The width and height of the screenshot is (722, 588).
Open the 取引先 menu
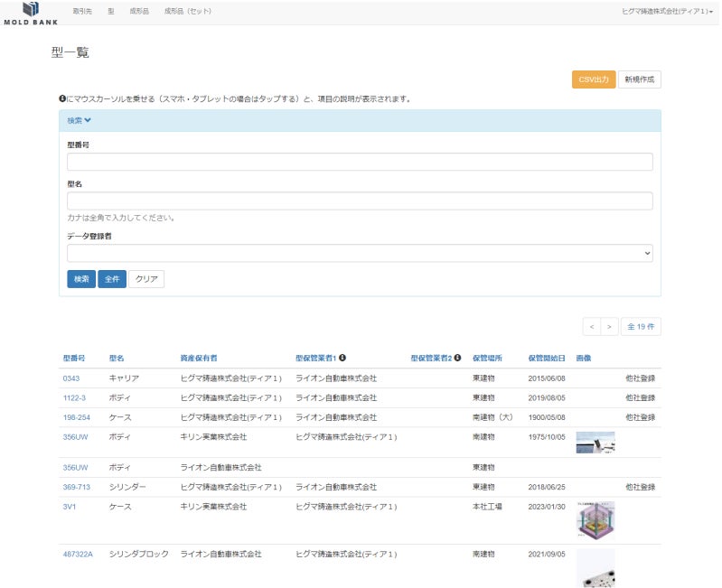[81, 11]
